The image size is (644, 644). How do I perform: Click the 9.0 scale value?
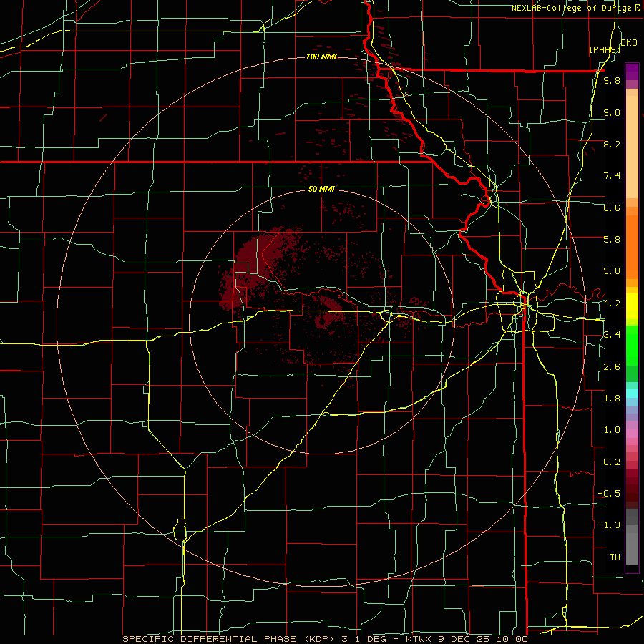[x=612, y=113]
